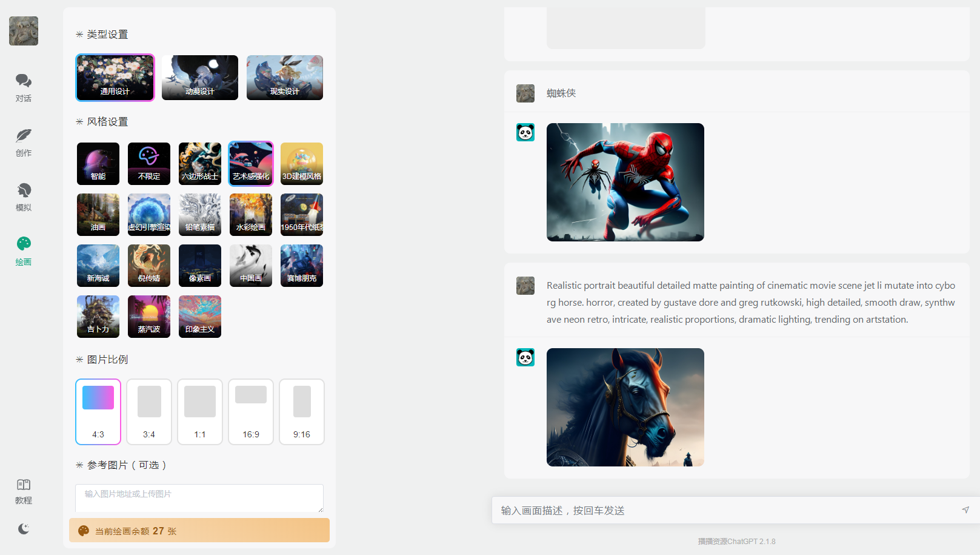The width and height of the screenshot is (980, 555).
Task: Choose the 赛博朋克 cyberpunk style
Action: (302, 266)
